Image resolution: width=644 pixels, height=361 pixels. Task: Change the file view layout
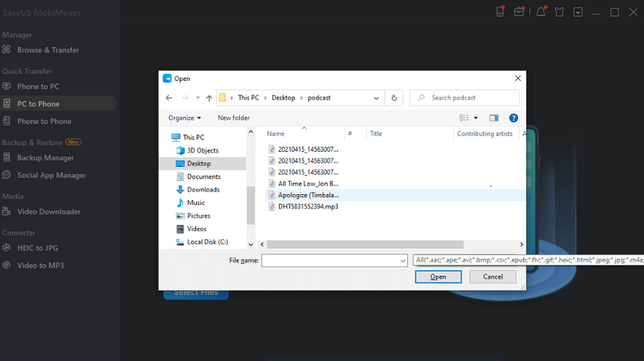click(464, 118)
